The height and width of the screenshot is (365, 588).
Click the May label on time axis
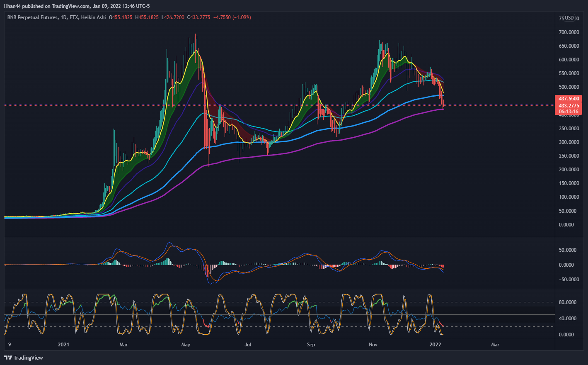[x=186, y=345]
